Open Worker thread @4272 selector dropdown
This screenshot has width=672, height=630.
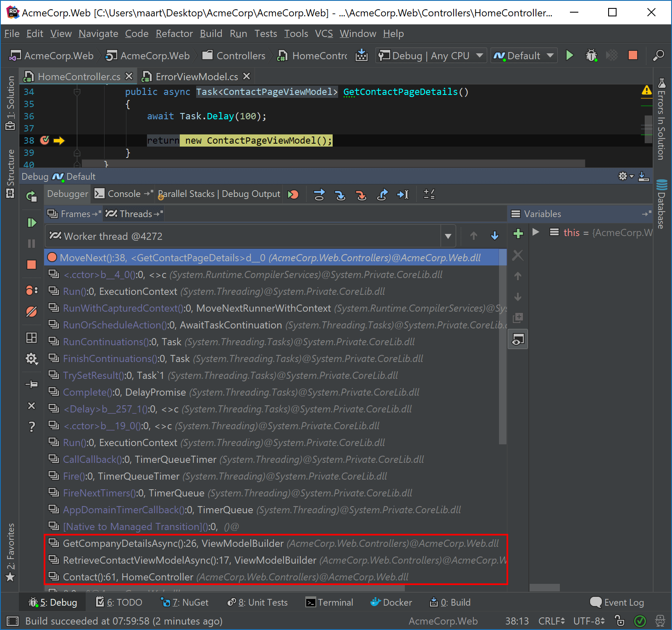pyautogui.click(x=448, y=236)
